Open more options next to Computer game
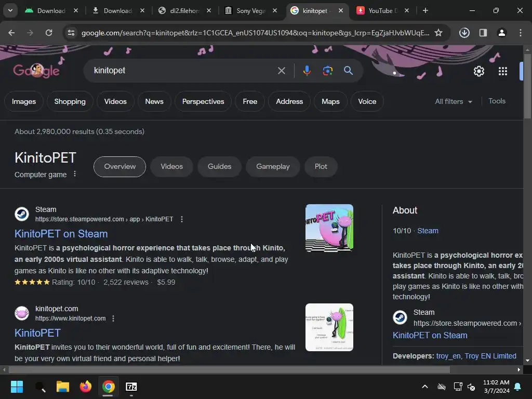The width and height of the screenshot is (532, 399). 75,174
